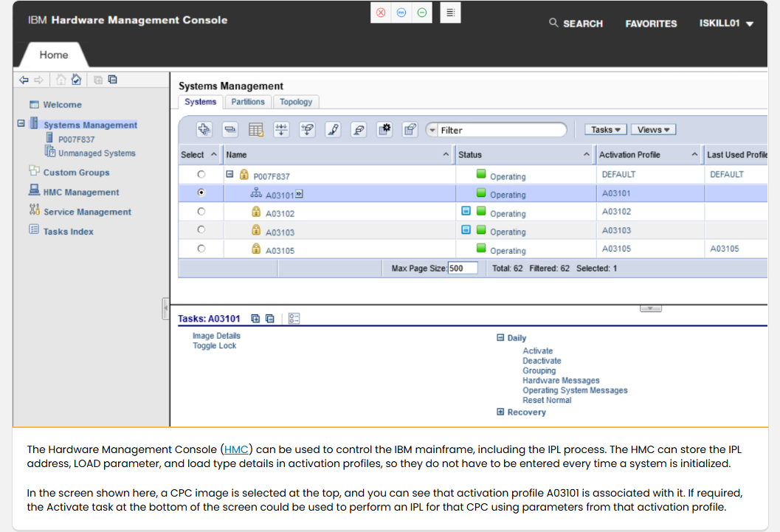Collapse the P007F837 row in the table
Screen dimensions: 780x532
(229, 175)
